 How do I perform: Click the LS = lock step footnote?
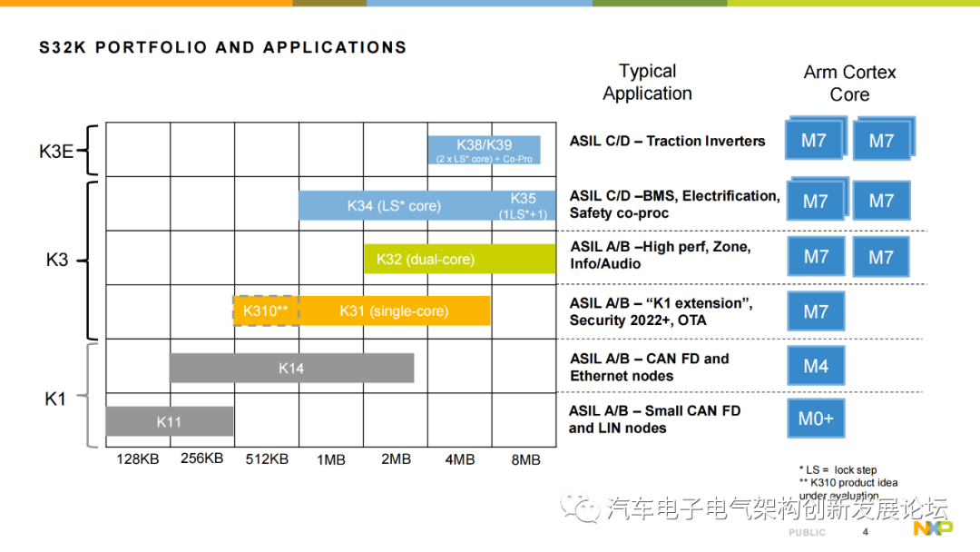(x=838, y=470)
